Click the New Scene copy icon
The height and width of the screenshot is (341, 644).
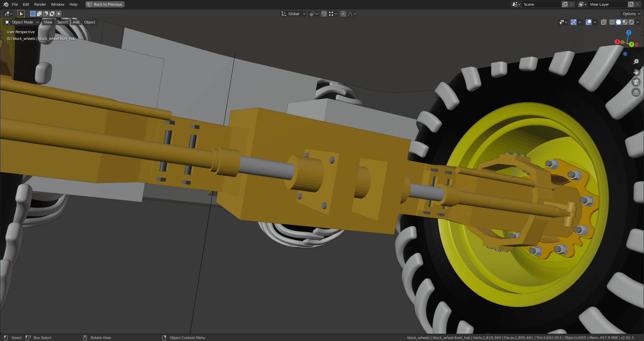point(565,4)
